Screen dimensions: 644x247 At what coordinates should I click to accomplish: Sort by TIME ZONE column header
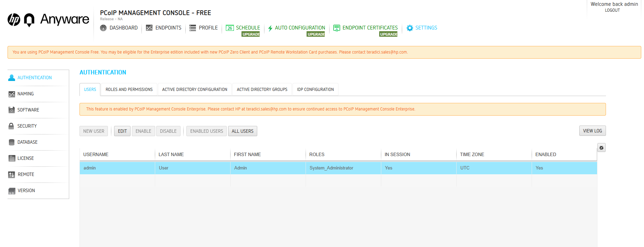494,154
